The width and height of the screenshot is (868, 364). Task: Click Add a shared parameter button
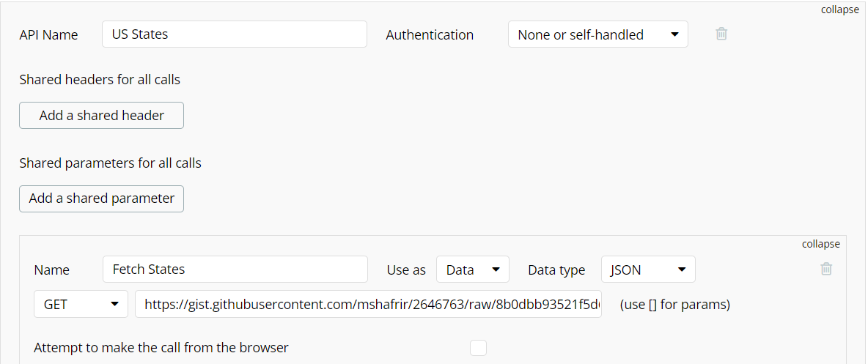coord(101,198)
